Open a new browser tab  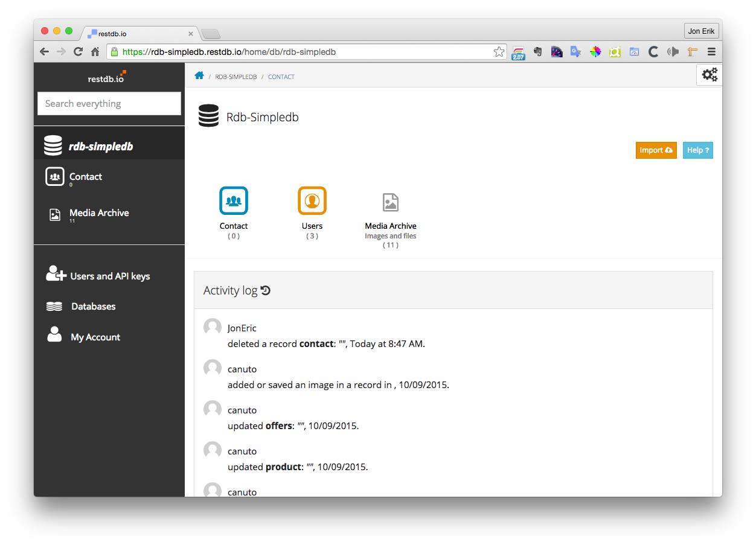tap(211, 34)
